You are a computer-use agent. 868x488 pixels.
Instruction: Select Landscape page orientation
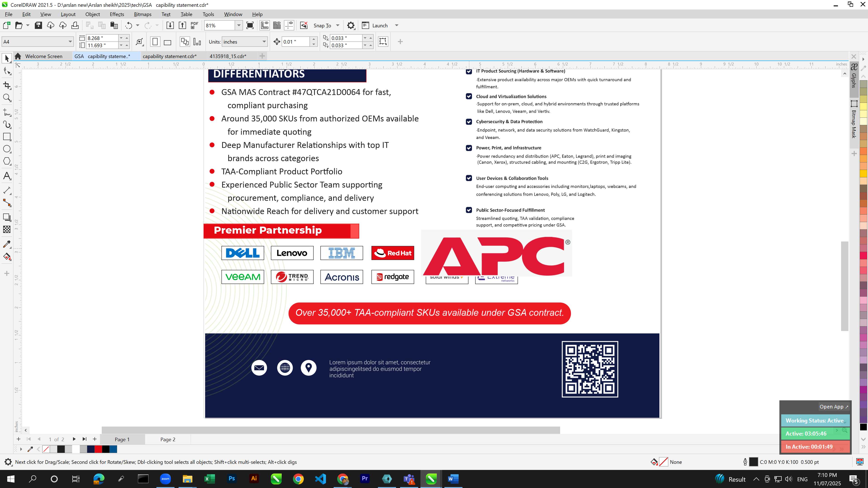pyautogui.click(x=167, y=42)
